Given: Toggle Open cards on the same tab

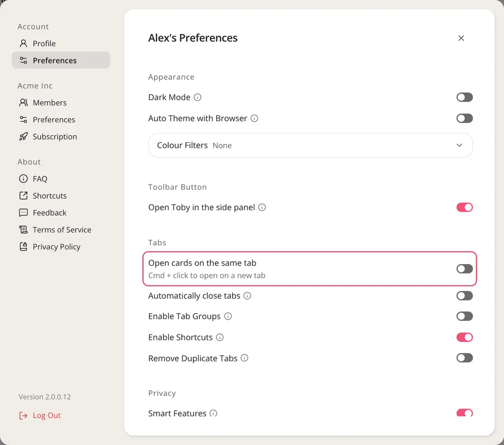Looking at the screenshot, I should click(465, 269).
